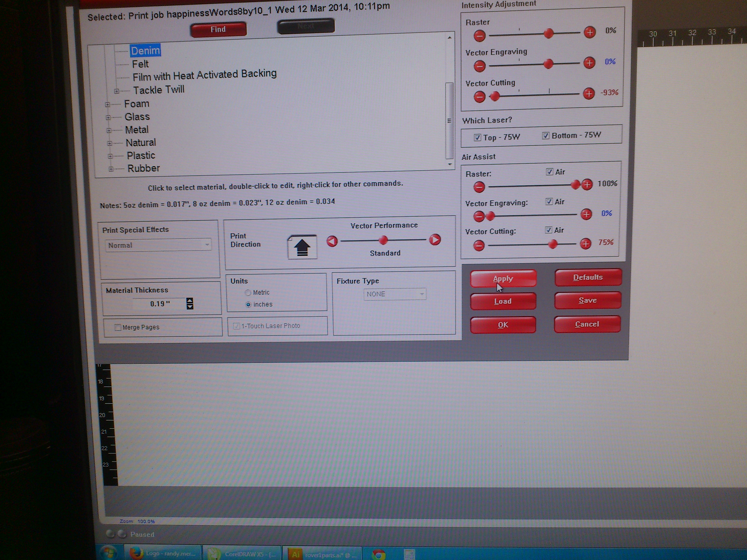This screenshot has width=747, height=560.
Task: Click Vector Cutting air assist slider handle
Action: (553, 244)
